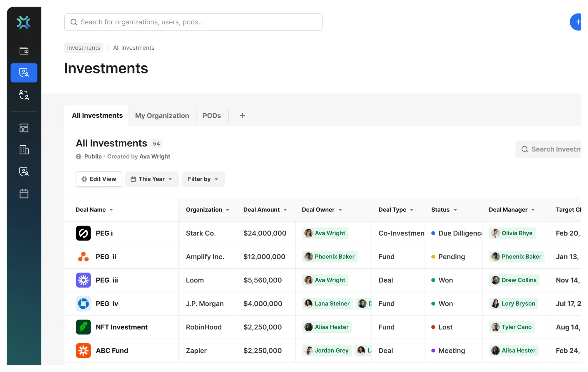Click the Stark Co. organization cell
This screenshot has width=588, height=372.
pos(201,233)
